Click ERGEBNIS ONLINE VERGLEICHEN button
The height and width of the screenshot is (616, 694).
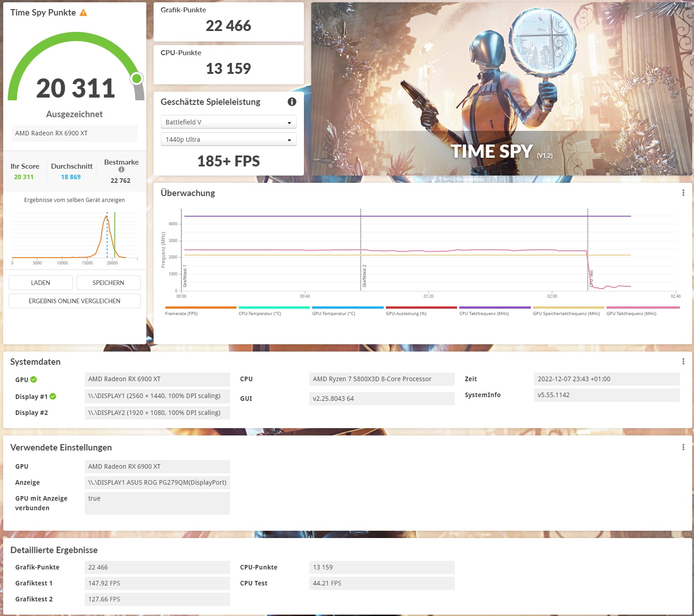[x=74, y=301]
